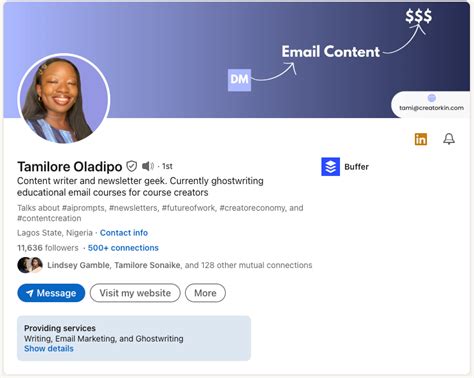
Task: Open the profile photo
Action: tap(64, 99)
